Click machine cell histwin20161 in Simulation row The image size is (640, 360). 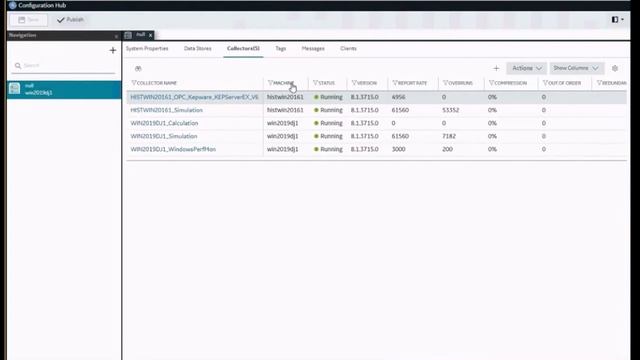pos(285,110)
